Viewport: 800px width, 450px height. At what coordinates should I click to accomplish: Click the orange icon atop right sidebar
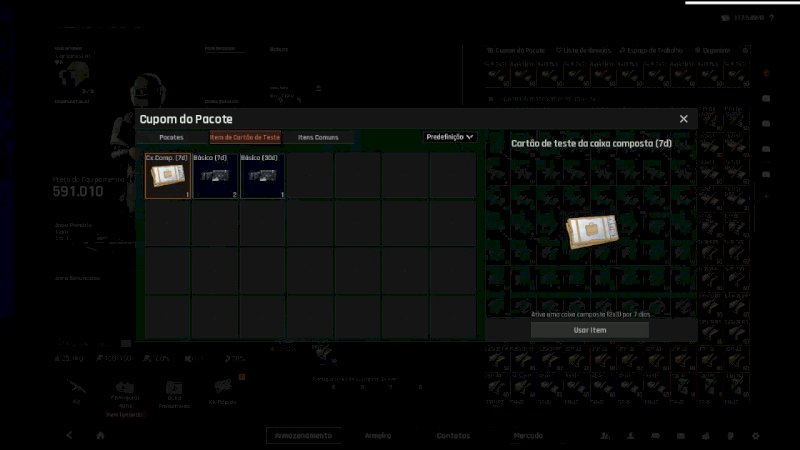(766, 74)
